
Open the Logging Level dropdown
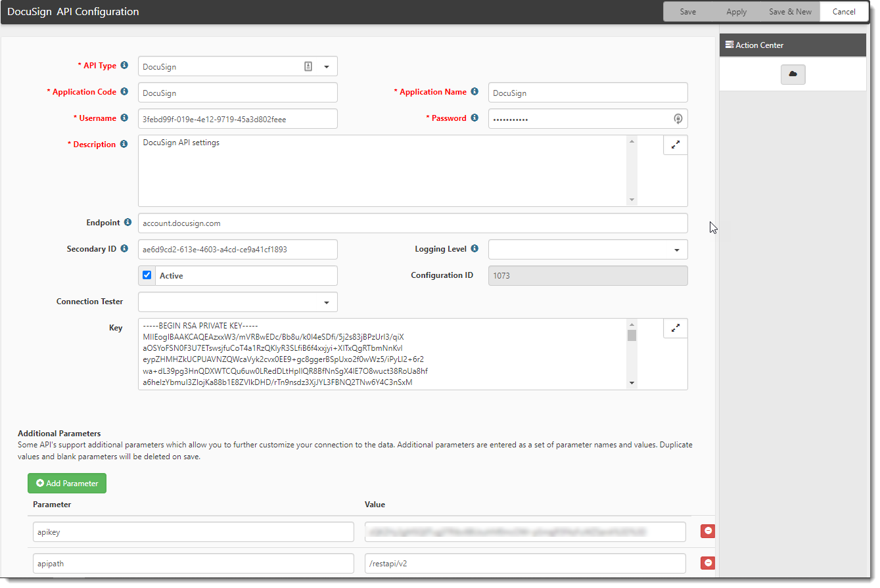coord(676,250)
